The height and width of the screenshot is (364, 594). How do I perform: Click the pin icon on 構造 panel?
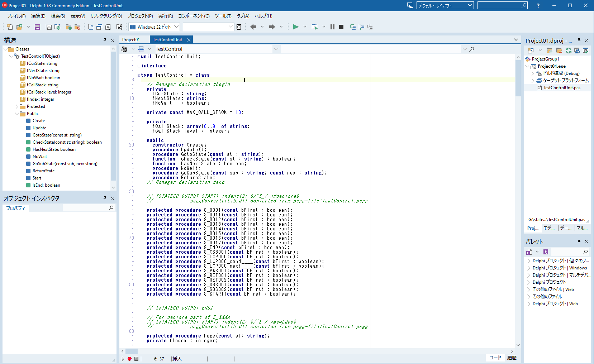[x=104, y=40]
